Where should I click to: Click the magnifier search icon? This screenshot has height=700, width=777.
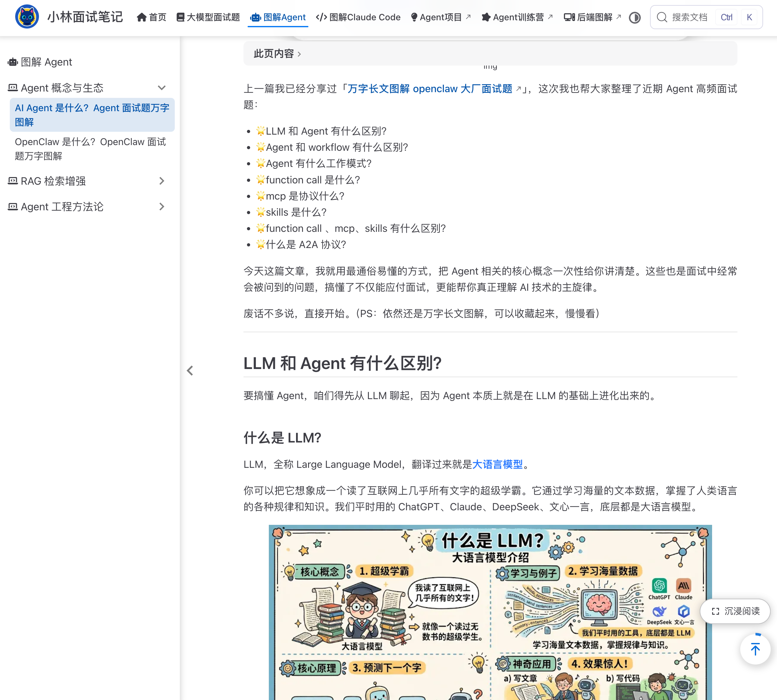coord(662,17)
